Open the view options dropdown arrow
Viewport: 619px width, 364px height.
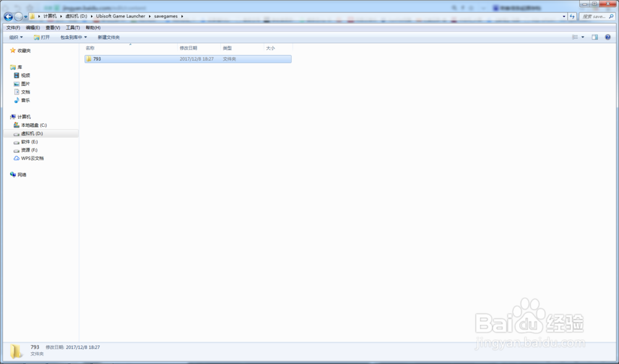pos(582,37)
